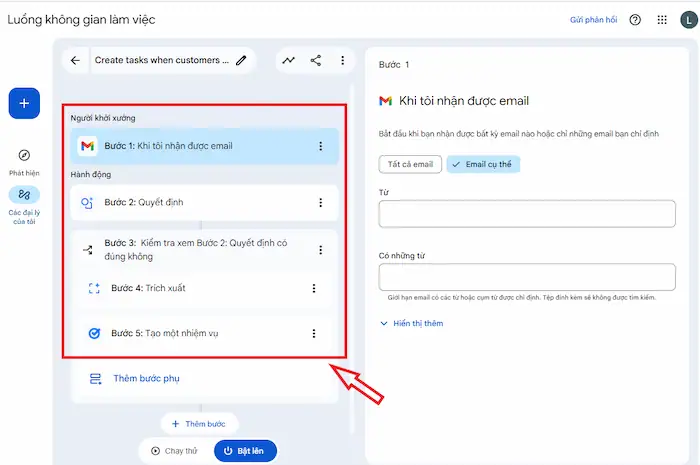Click the Luồng không gian làm việc title

(81, 20)
